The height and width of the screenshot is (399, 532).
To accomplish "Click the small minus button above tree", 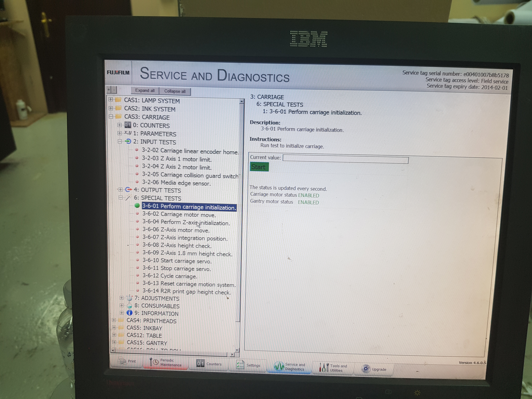I will click(x=114, y=90).
